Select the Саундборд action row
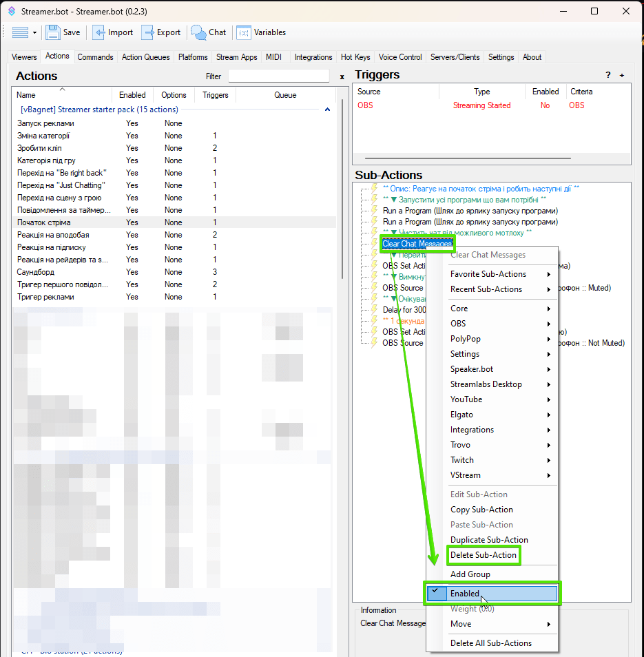The height and width of the screenshot is (657, 644). point(174,272)
